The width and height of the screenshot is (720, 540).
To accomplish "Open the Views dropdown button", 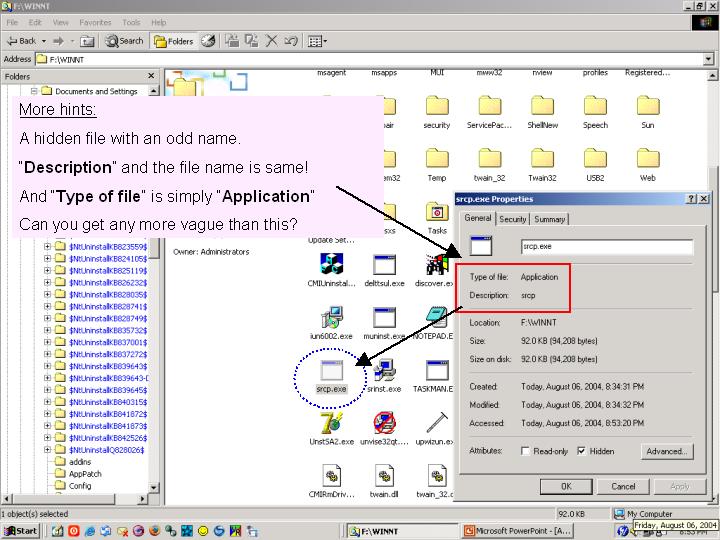I will (x=317, y=41).
